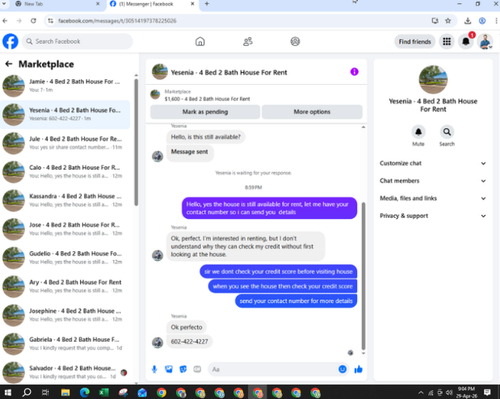Open Gudelio conversation in list
The height and width of the screenshot is (399, 500).
(x=65, y=258)
